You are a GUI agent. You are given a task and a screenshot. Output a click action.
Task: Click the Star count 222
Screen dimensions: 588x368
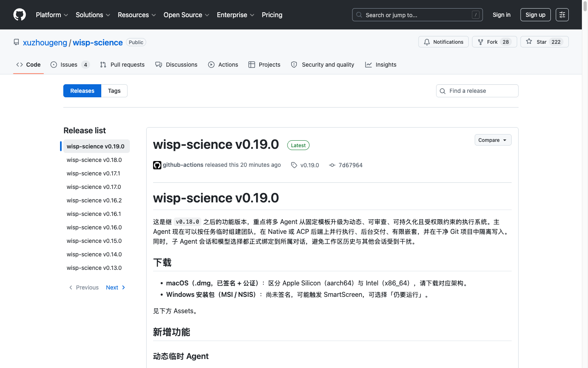(556, 42)
